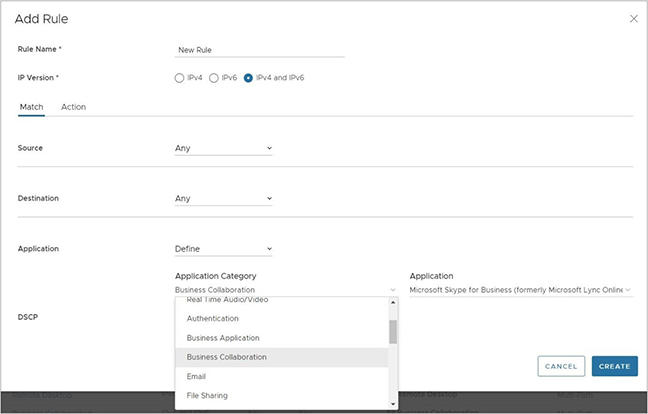This screenshot has width=648, height=414.
Task: Select the IPv4 radio button
Action: click(179, 78)
